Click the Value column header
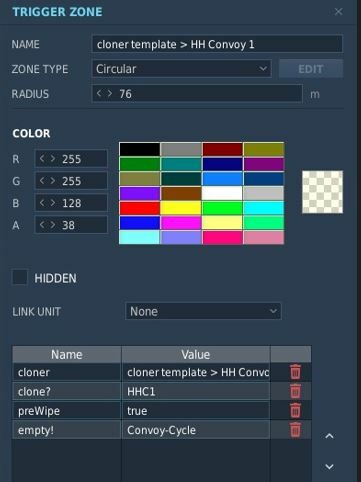Image resolution: width=361 pixels, height=482 pixels. pos(196,354)
